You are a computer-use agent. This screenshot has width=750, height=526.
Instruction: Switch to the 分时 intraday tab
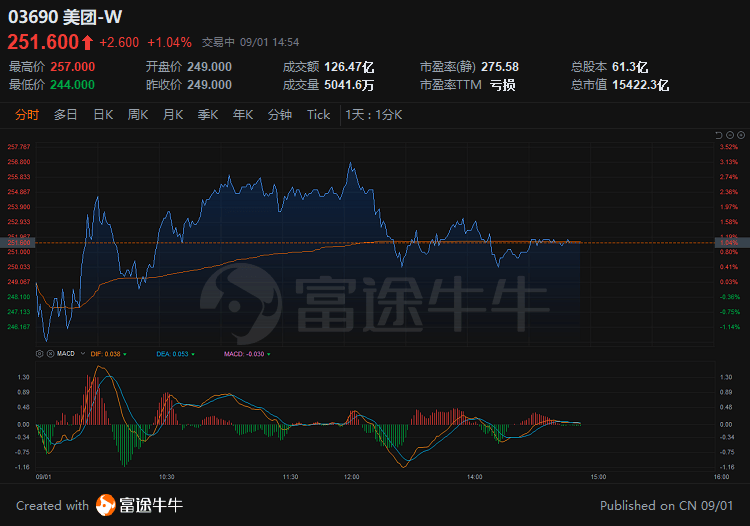coord(27,115)
